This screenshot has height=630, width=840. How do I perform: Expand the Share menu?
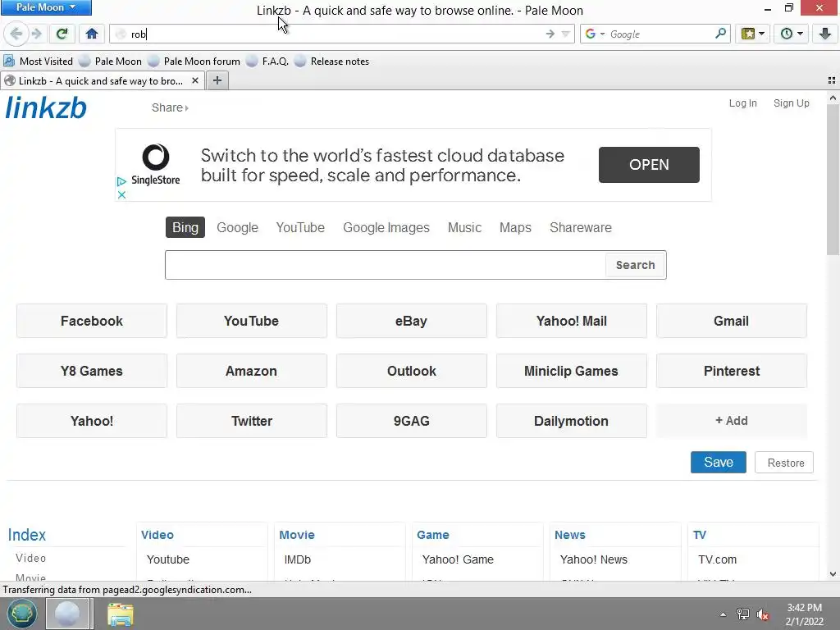pyautogui.click(x=170, y=107)
